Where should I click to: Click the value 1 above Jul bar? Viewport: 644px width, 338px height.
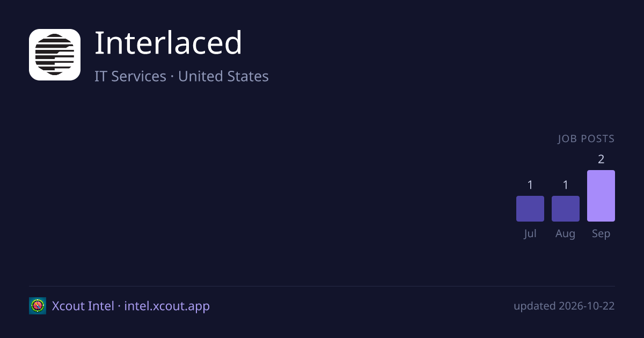click(530, 185)
